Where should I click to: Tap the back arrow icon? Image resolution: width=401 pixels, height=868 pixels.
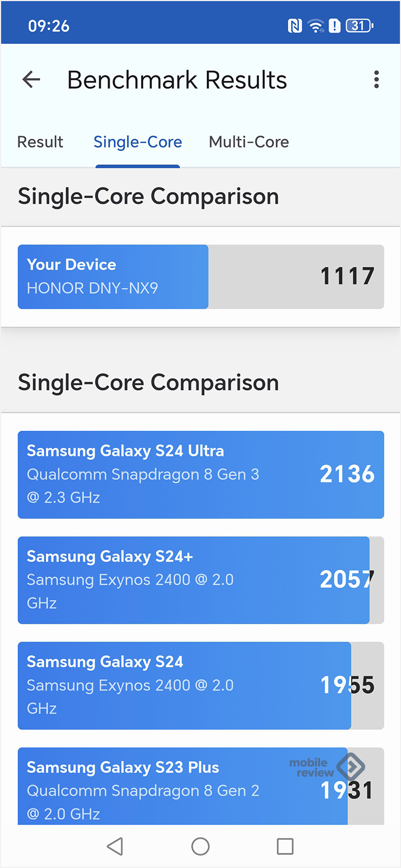(x=31, y=80)
